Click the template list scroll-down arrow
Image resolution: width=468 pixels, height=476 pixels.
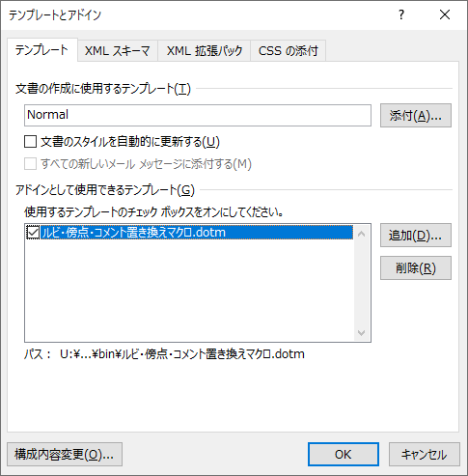(x=361, y=332)
